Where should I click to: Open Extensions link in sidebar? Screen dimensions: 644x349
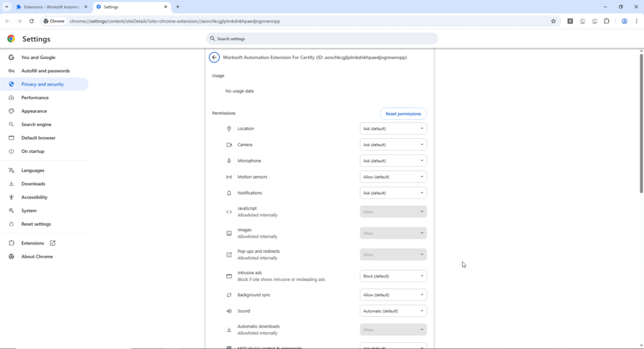(x=45, y=243)
